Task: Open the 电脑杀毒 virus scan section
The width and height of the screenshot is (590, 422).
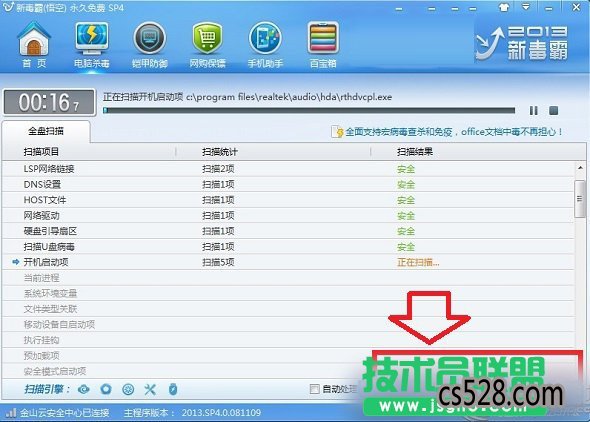Action: point(92,44)
